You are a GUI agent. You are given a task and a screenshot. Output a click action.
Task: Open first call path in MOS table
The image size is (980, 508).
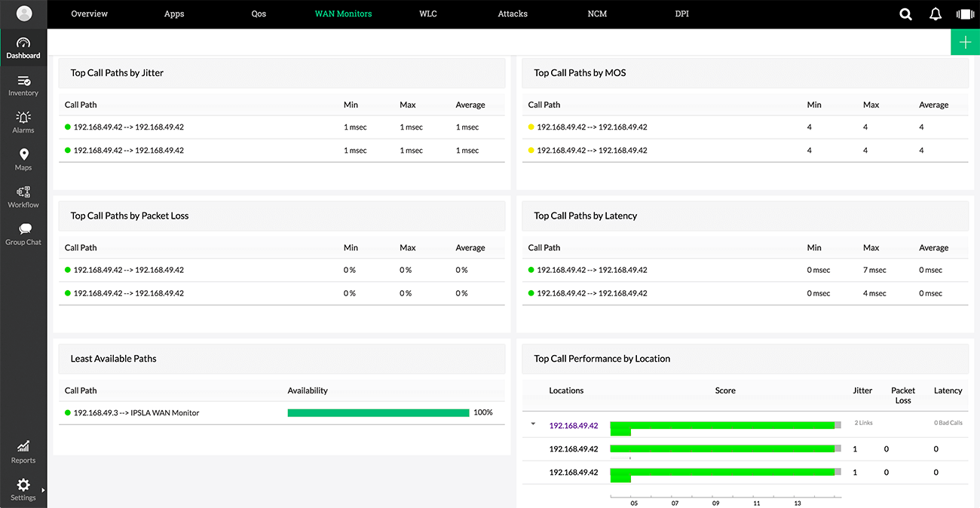(x=593, y=127)
